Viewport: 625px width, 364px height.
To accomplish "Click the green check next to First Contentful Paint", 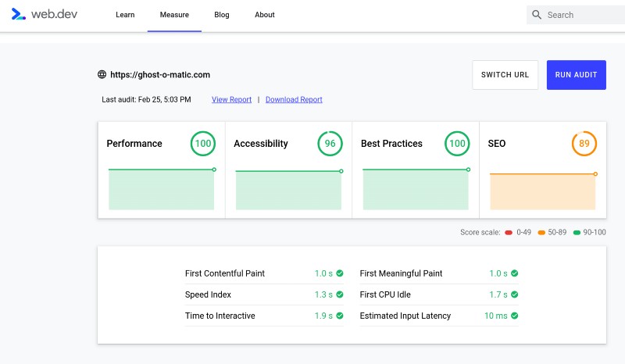I will click(340, 273).
